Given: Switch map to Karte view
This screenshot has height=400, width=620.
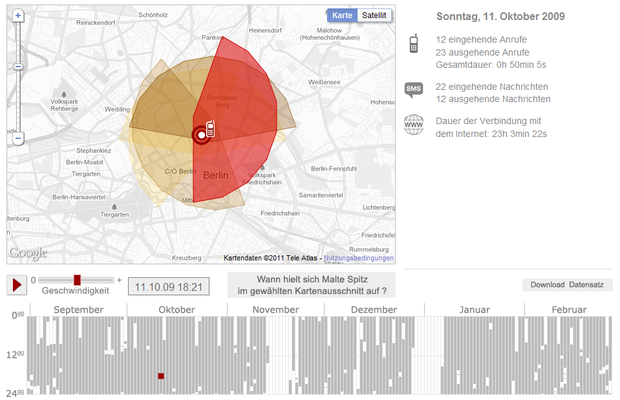Looking at the screenshot, I should click(342, 16).
